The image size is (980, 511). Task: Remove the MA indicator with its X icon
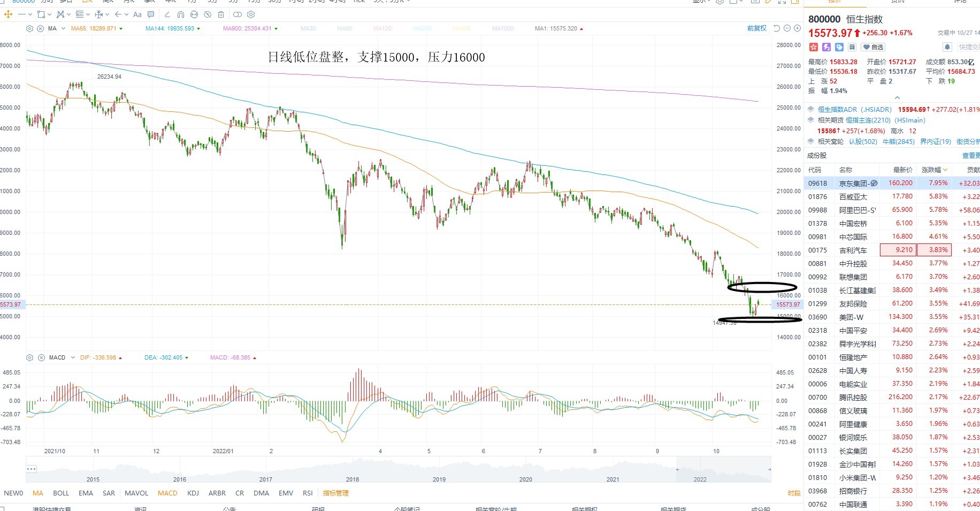pyautogui.click(x=40, y=28)
